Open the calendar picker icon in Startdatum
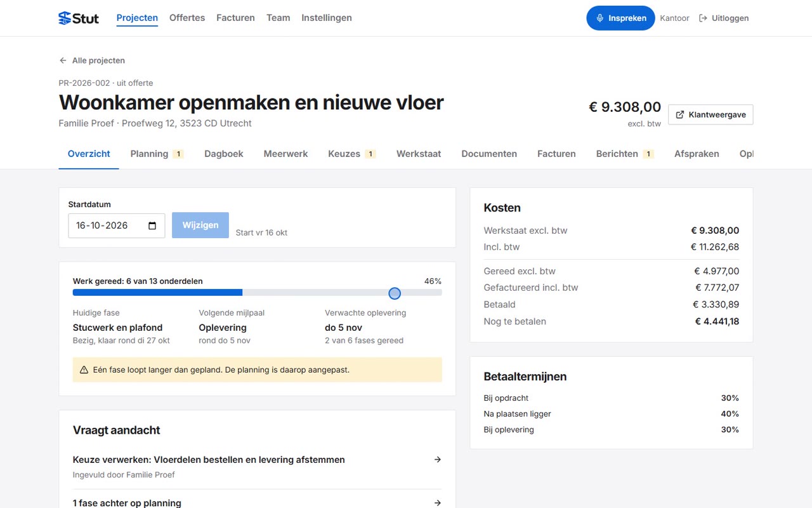 pos(152,225)
